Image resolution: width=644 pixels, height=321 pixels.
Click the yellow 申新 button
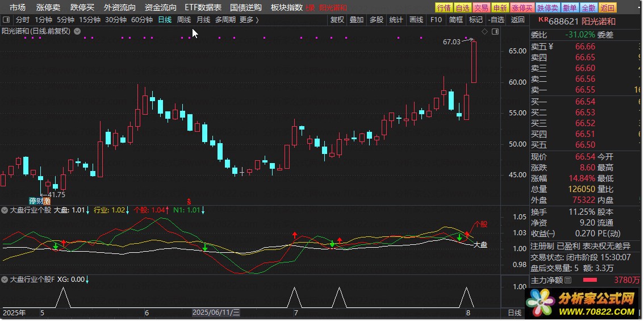point(500,8)
